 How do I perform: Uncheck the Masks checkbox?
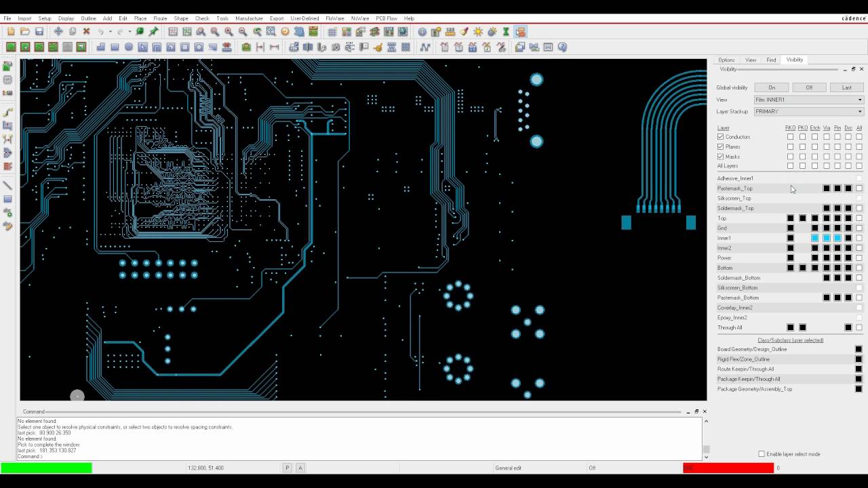pyautogui.click(x=720, y=157)
